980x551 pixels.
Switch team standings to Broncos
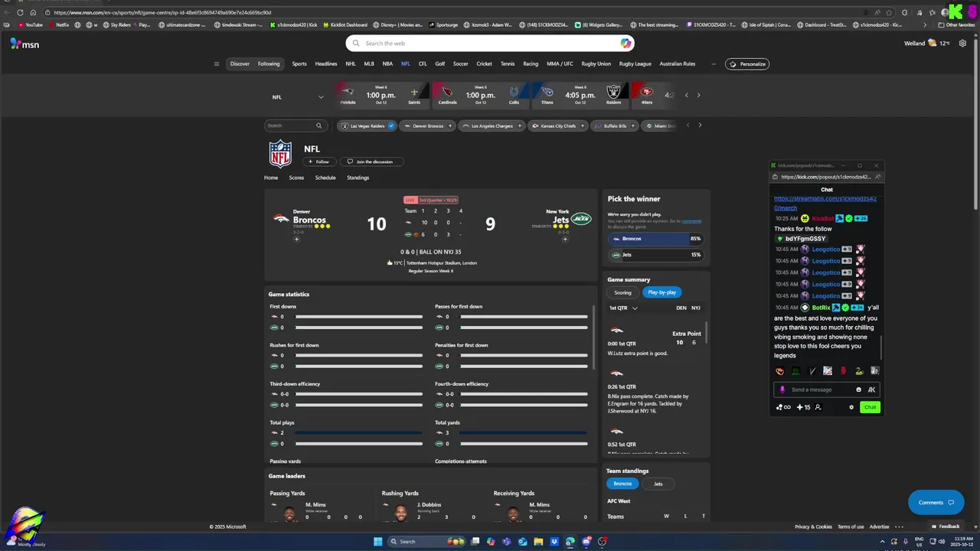[622, 484]
